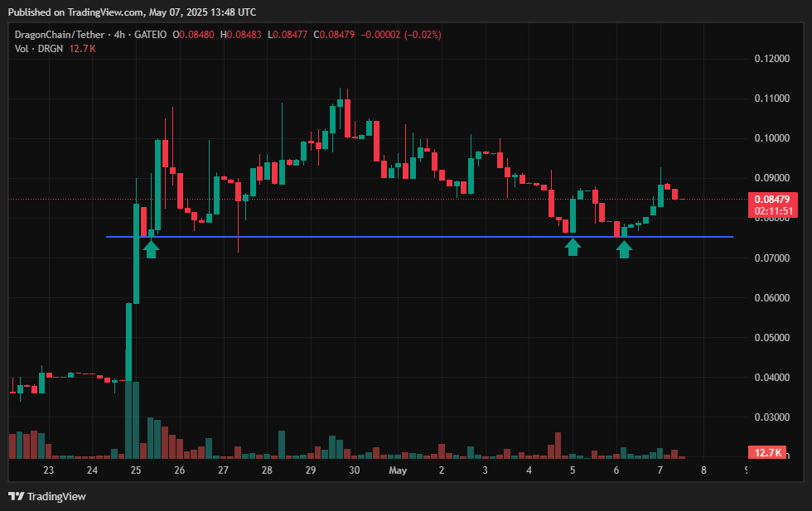Click the 0.04000 price axis label
Screen dimensions: 812x511
pos(772,378)
